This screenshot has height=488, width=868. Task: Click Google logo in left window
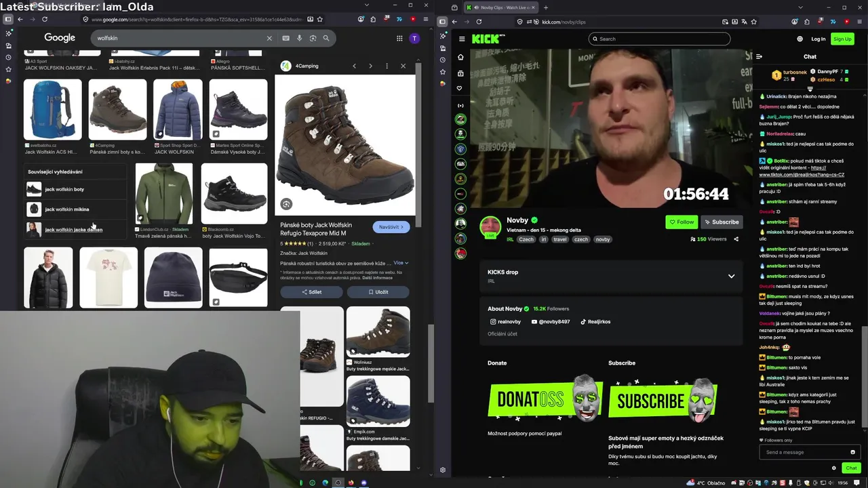[60, 38]
